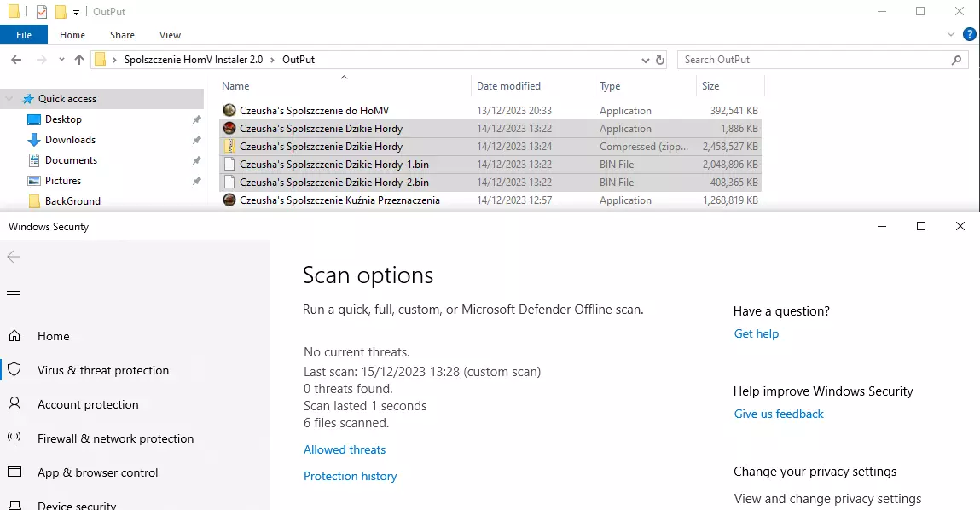Image resolution: width=980 pixels, height=510 pixels.
Task: Click the up-directory arrow in Explorer
Action: (x=79, y=60)
